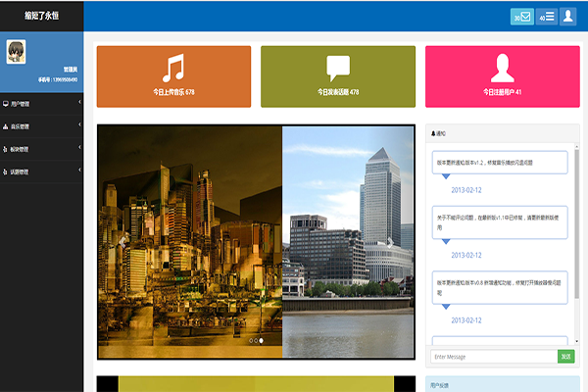Open the 今日上传音乐 678 label
Viewport: 588px width, 392px height.
(x=173, y=92)
